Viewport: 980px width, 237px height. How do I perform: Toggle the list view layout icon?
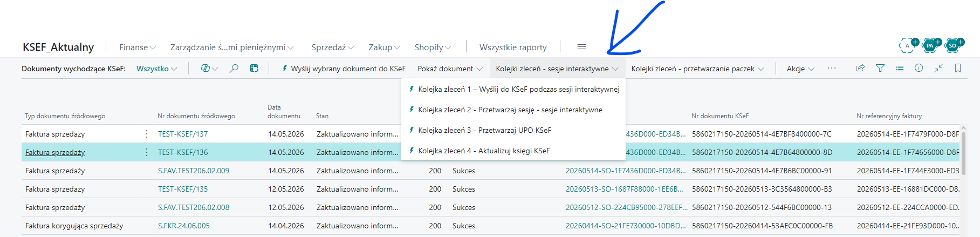tap(900, 69)
